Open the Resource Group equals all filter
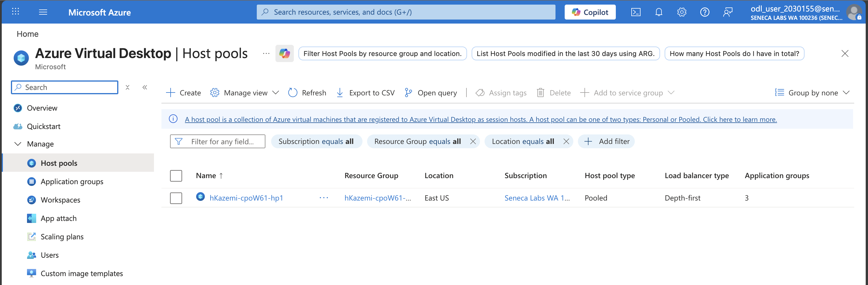This screenshot has height=285, width=868. click(418, 141)
